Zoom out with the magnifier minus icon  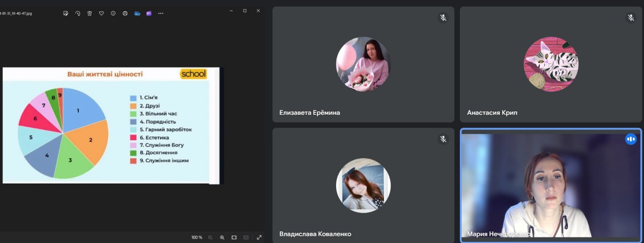210,237
